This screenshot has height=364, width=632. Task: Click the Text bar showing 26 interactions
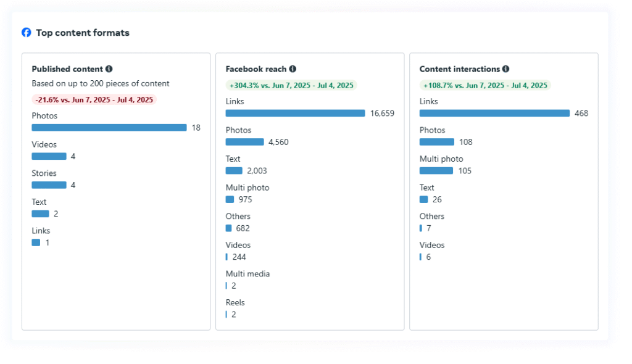pos(423,199)
